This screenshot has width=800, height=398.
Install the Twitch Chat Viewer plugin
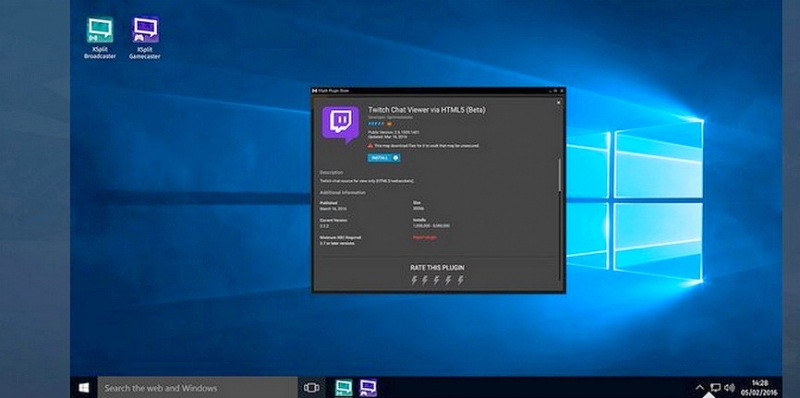pos(384,158)
